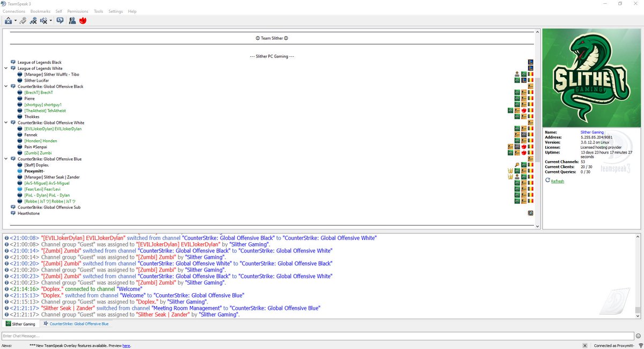Toggle away status in the toolbar
Image resolution: width=644 pixels, height=349 pixels.
point(9,20)
